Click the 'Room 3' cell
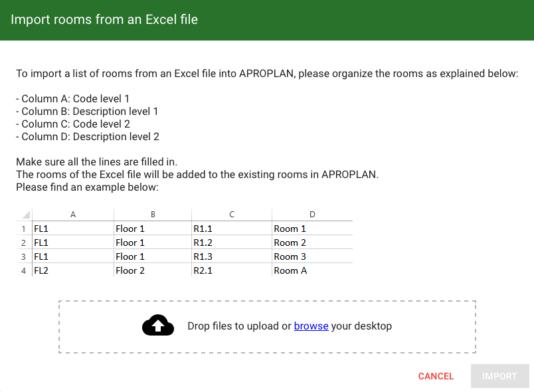The image size is (534, 392). tap(312, 256)
